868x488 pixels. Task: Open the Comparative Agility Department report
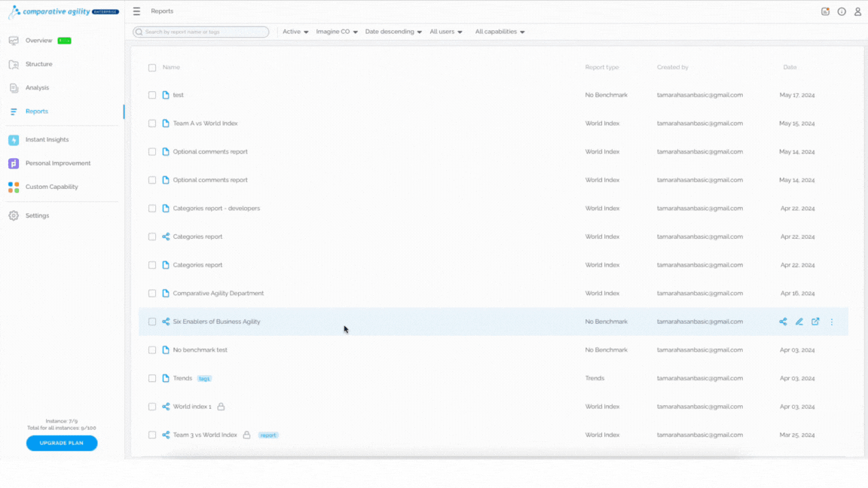pos(218,293)
